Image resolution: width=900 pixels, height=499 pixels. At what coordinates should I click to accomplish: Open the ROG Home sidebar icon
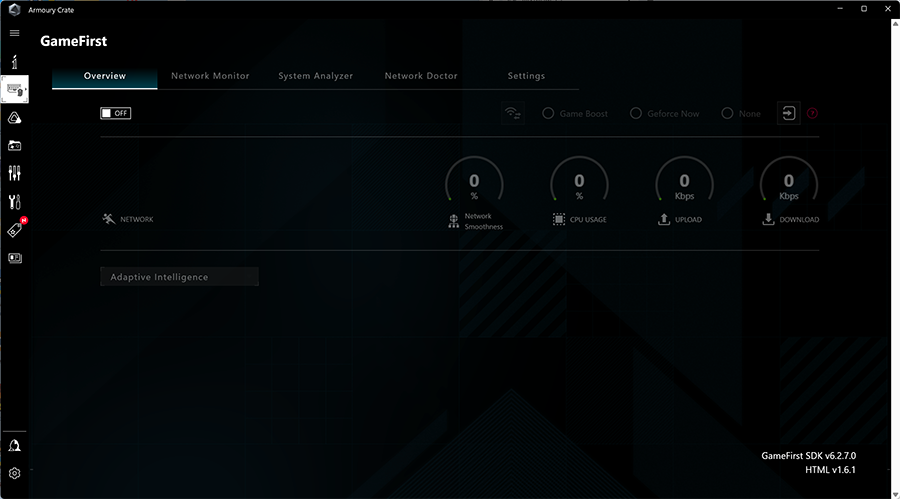coord(14,61)
